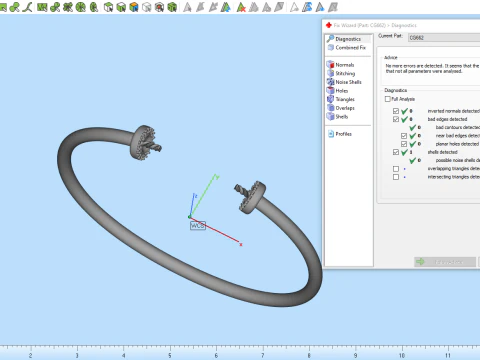This screenshot has height=360, width=480.
Task: Select the white cube with cursor icon
Action: tap(108, 7)
